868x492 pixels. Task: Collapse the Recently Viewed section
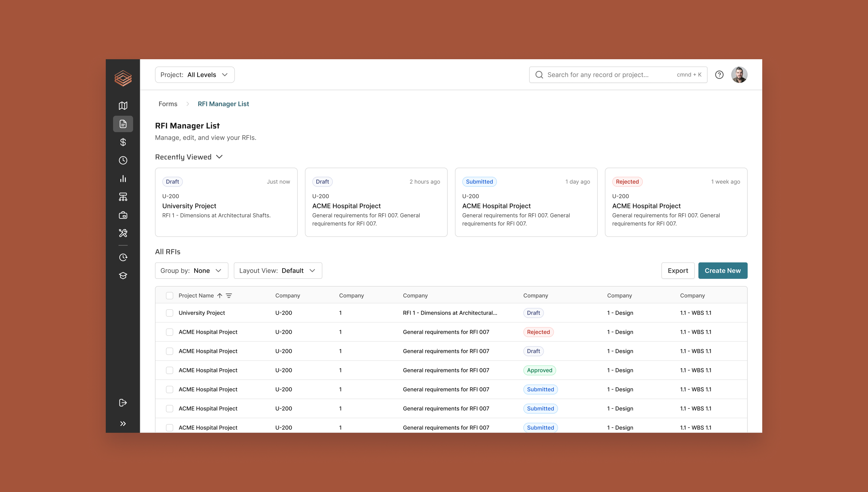tap(219, 157)
